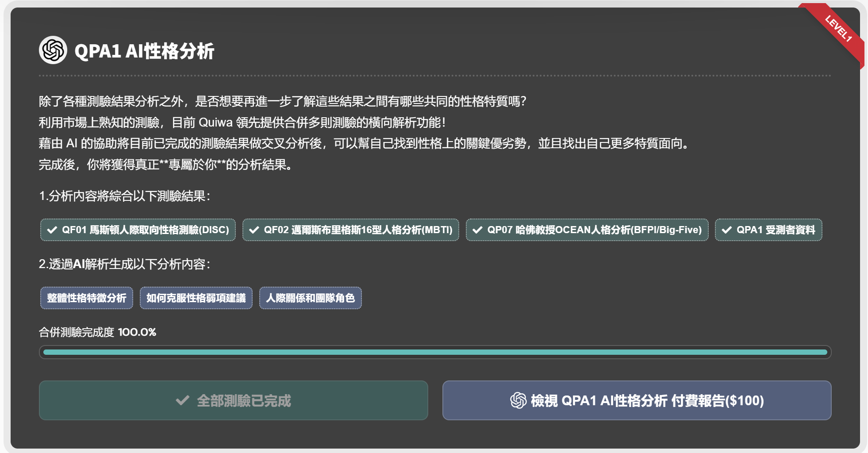Select the QP07 哈佛教授OCEAN人格分析 tag
The image size is (868, 453).
(x=587, y=230)
